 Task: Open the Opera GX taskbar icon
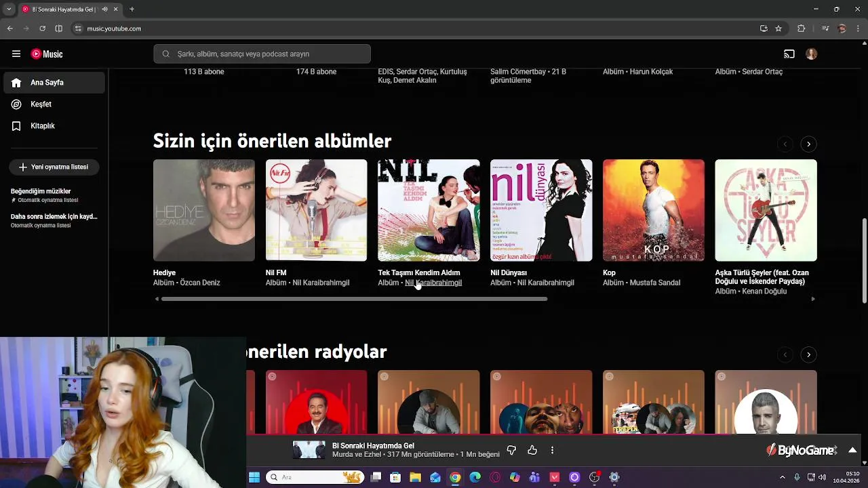point(495,477)
